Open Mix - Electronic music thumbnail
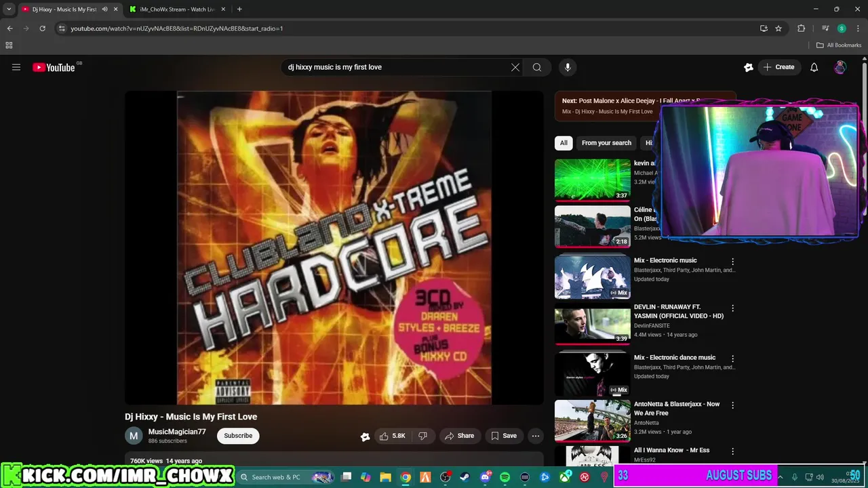This screenshot has height=488, width=868. pos(593,277)
